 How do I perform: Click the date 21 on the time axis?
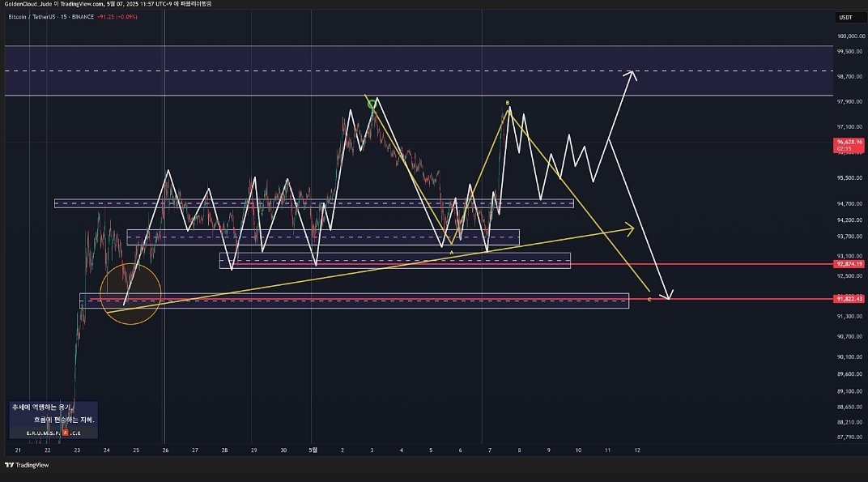pyautogui.click(x=19, y=450)
